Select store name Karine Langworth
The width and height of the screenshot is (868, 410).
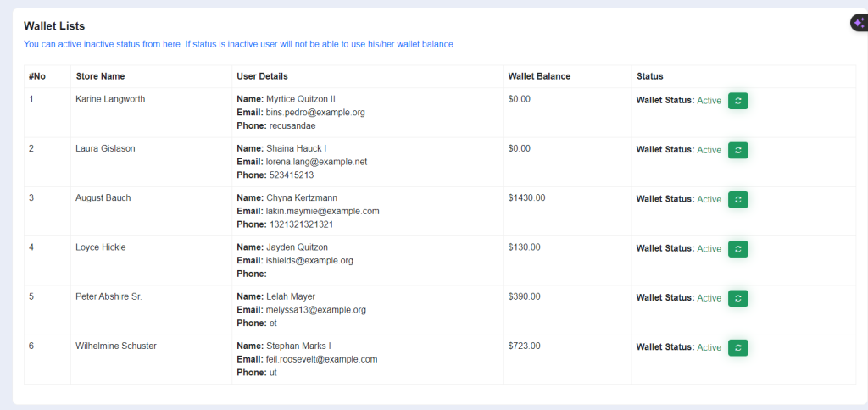pos(111,99)
